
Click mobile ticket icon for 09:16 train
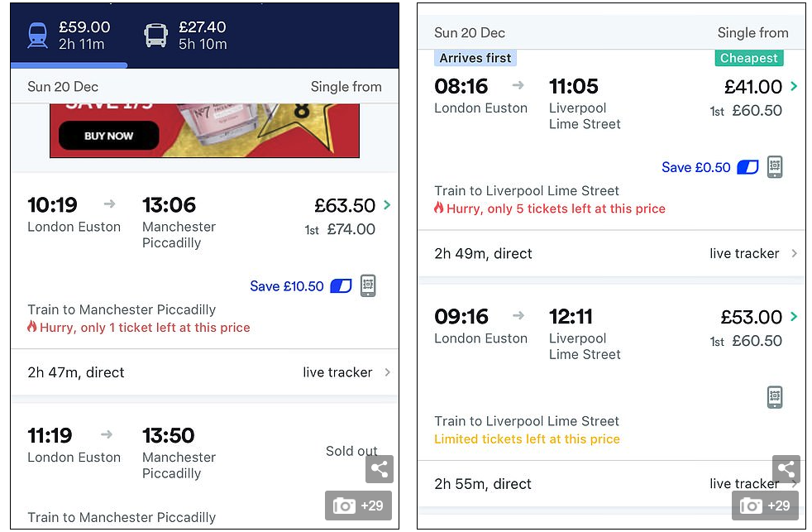tap(775, 397)
